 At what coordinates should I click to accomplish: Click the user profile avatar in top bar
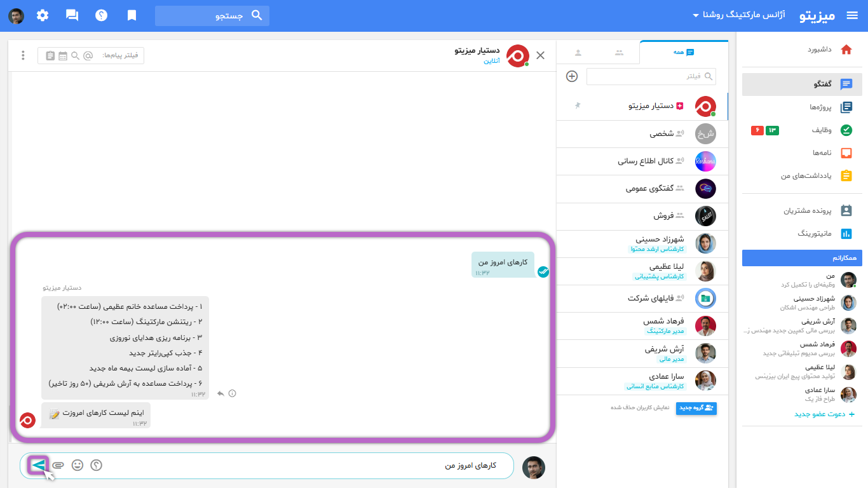click(17, 16)
